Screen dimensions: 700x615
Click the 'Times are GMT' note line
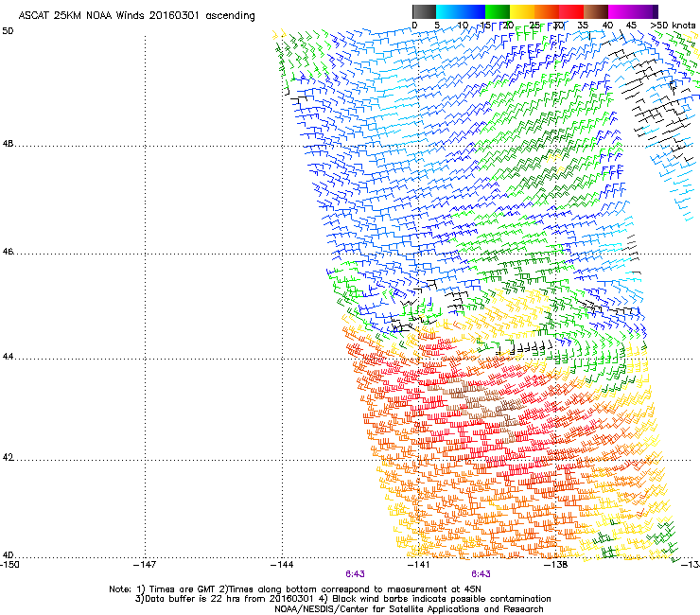point(295,589)
